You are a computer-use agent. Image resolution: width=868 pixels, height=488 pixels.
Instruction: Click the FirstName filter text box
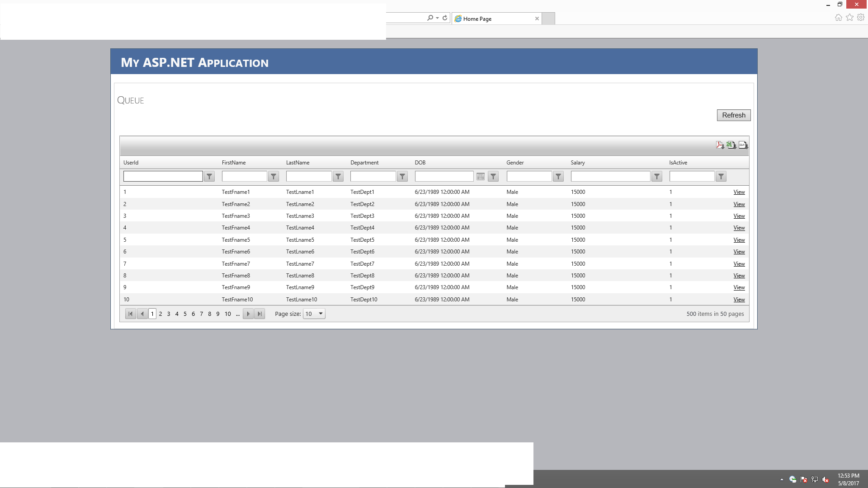pyautogui.click(x=244, y=177)
